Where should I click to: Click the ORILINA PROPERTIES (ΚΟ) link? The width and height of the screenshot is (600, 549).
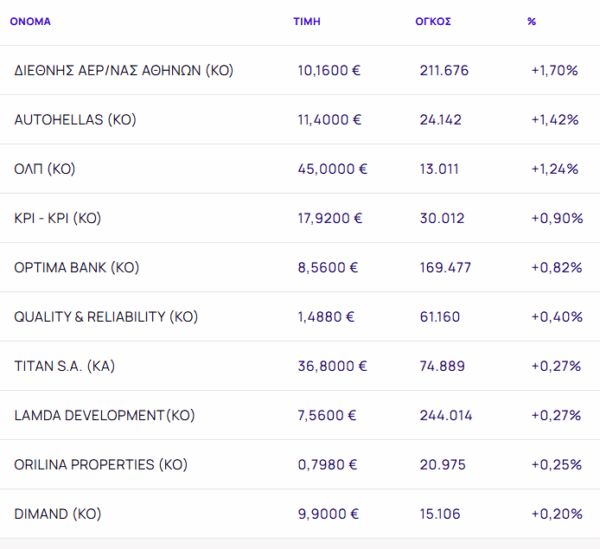pyautogui.click(x=101, y=464)
